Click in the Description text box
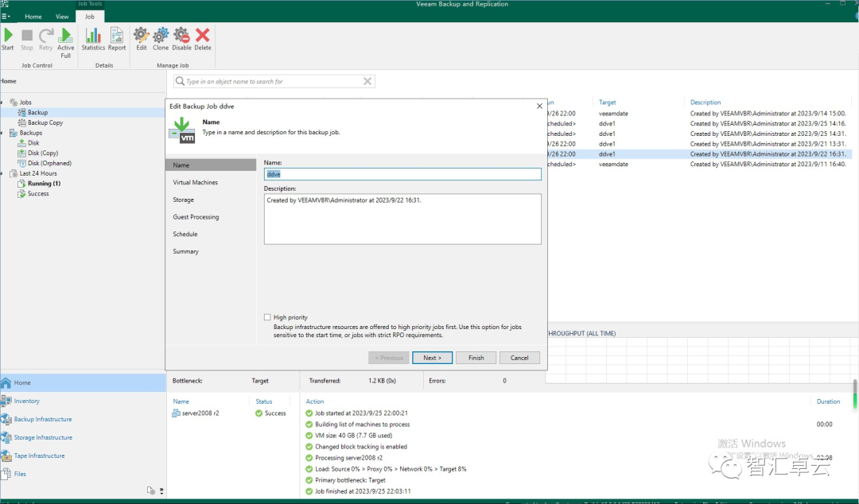 [x=402, y=219]
